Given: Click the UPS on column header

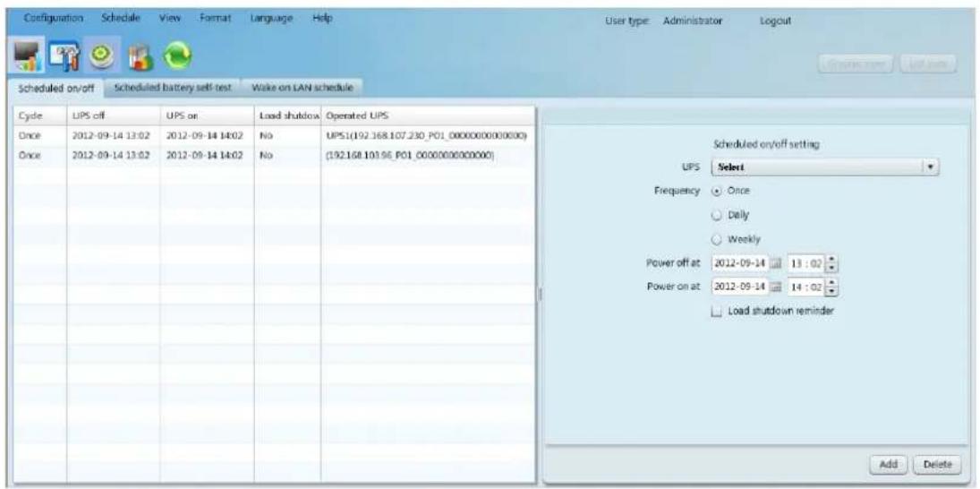Looking at the screenshot, I should [207, 116].
